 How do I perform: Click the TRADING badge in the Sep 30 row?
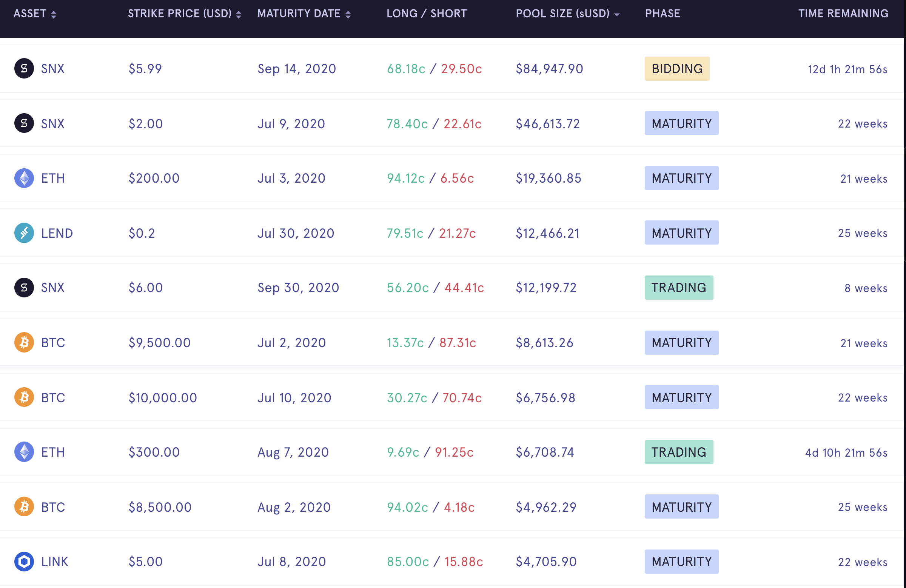[x=679, y=288]
